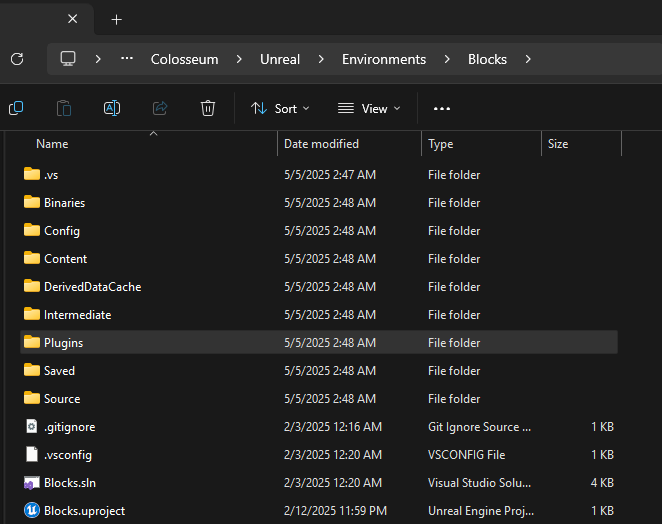
Task: Click the 5/5/2025 2:47 AM date cell
Action: 330,175
